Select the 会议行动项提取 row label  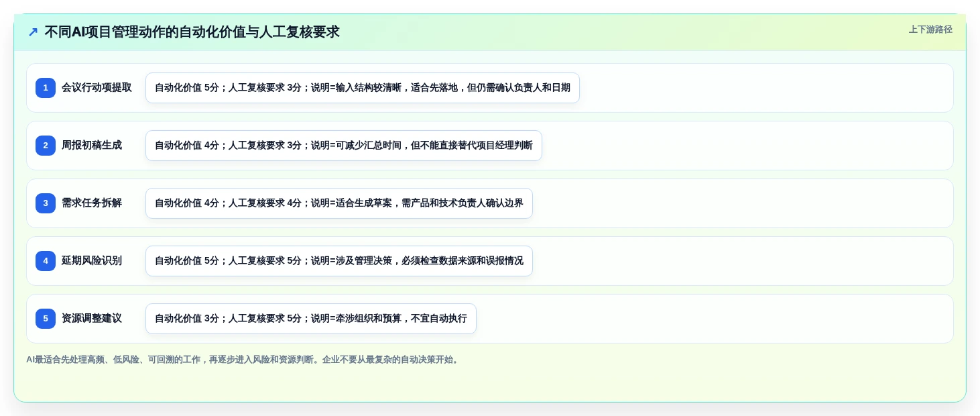coord(97,88)
